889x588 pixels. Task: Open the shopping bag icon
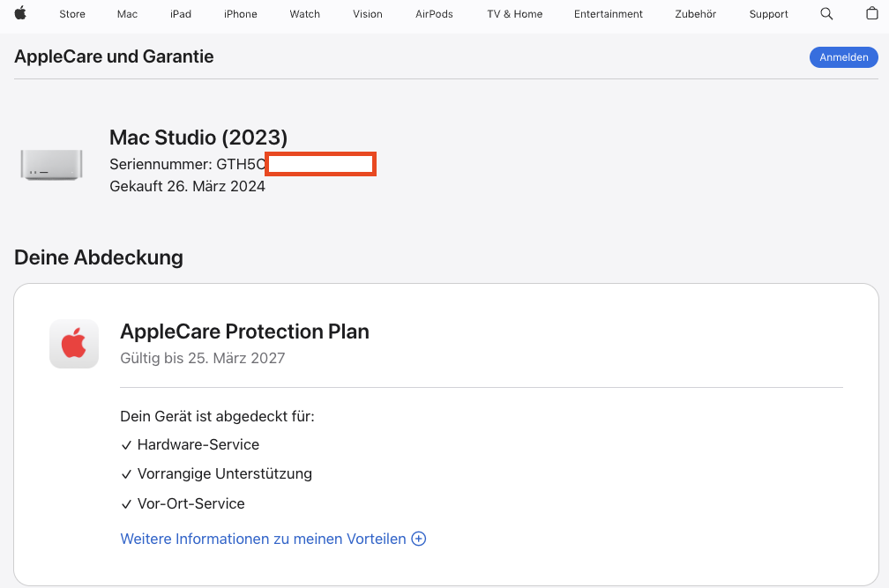(872, 13)
